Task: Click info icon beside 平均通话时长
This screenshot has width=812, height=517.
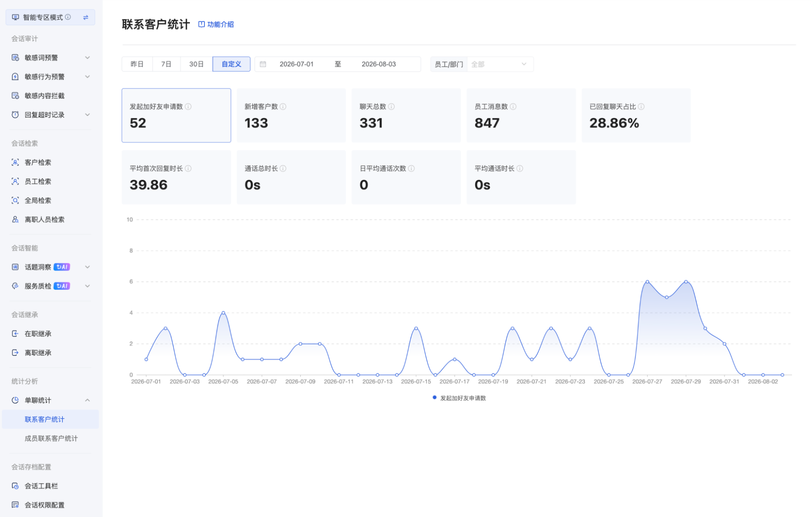Action: (x=520, y=168)
